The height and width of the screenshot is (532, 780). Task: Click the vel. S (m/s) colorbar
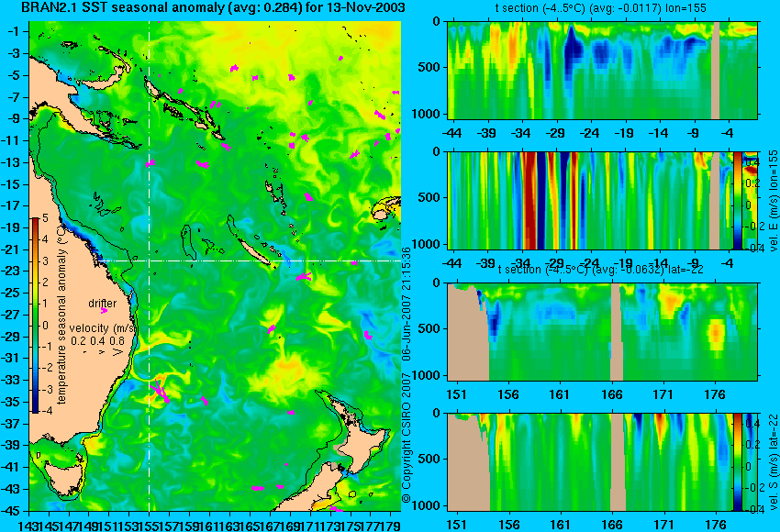point(738,462)
